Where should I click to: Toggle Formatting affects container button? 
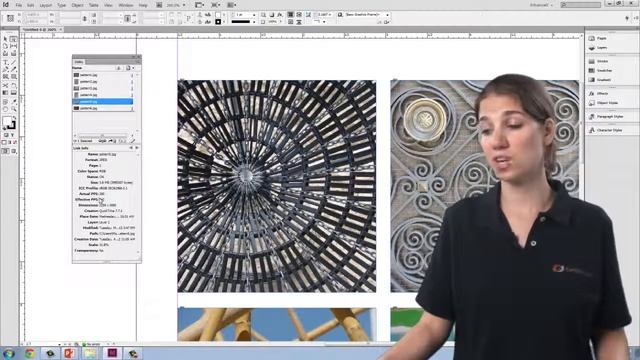point(6,135)
